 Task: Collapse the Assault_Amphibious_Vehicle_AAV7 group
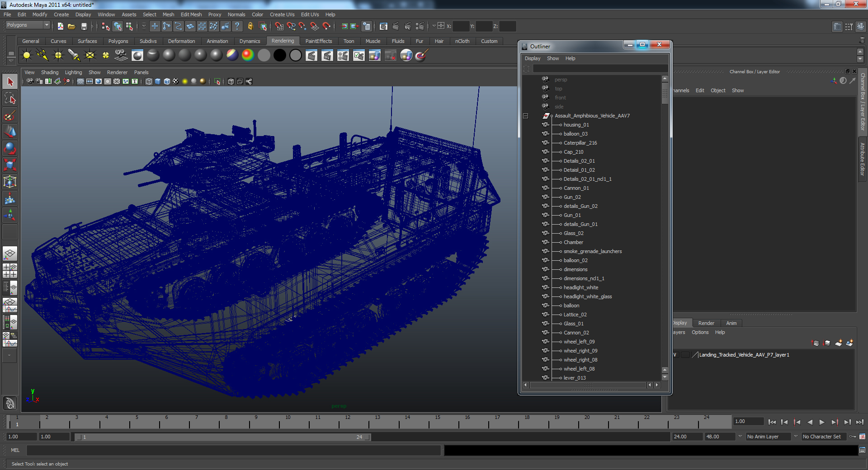pyautogui.click(x=525, y=116)
